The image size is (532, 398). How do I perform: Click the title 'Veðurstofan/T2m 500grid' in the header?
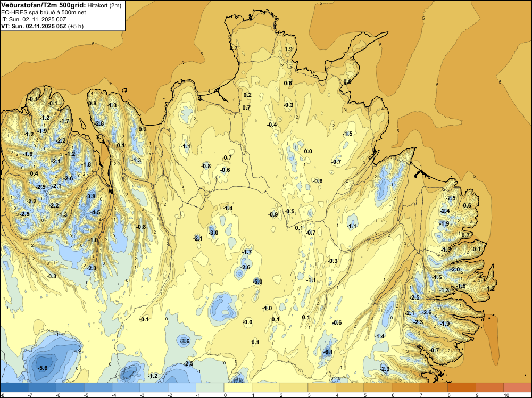point(43,5)
